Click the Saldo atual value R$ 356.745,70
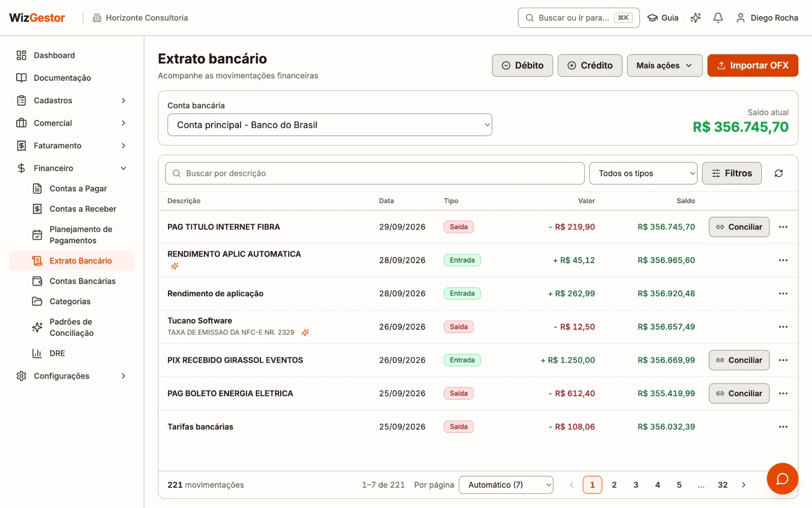812x508 pixels. [740, 127]
